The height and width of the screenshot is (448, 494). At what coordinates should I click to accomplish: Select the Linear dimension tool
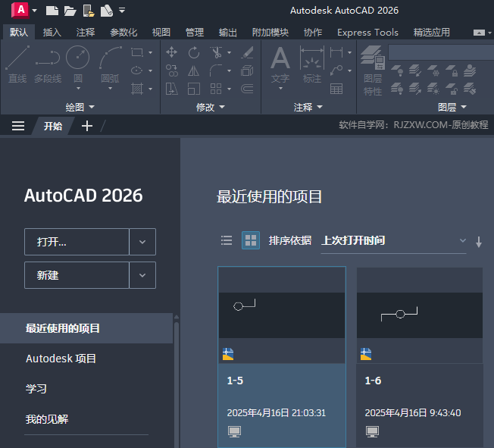[336, 52]
